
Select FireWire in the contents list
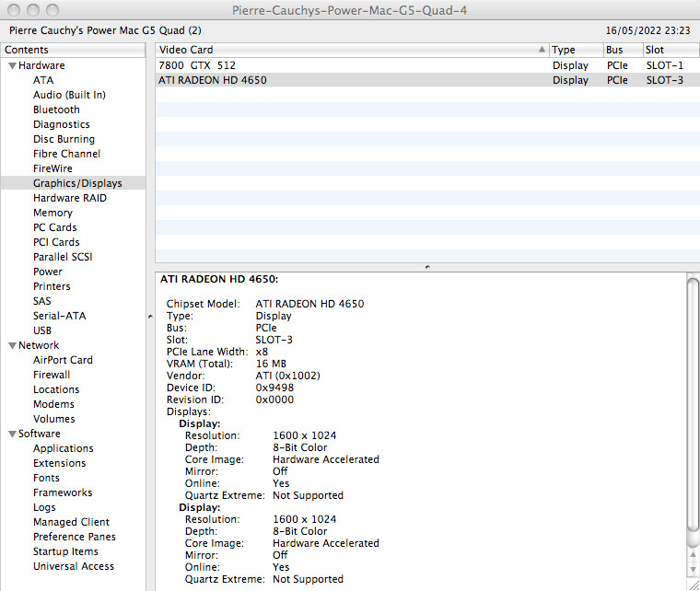click(x=52, y=168)
